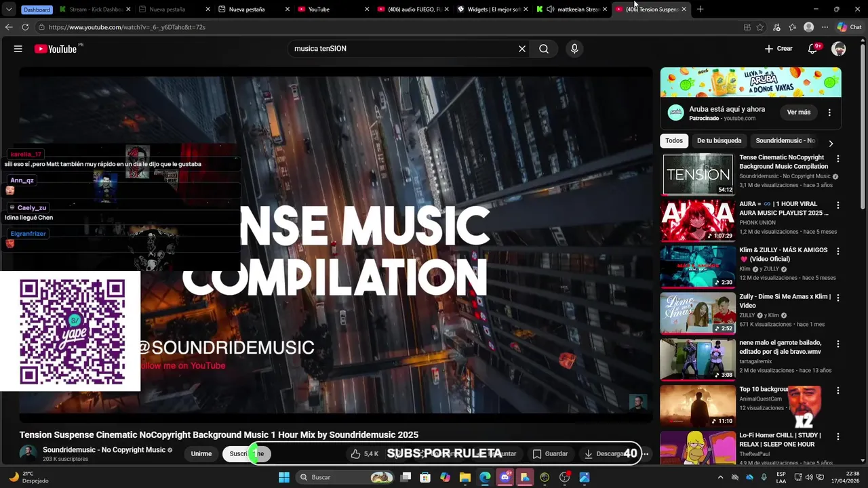Click the browser back arrow
Screen dimensions: 868x488
pos(9,27)
